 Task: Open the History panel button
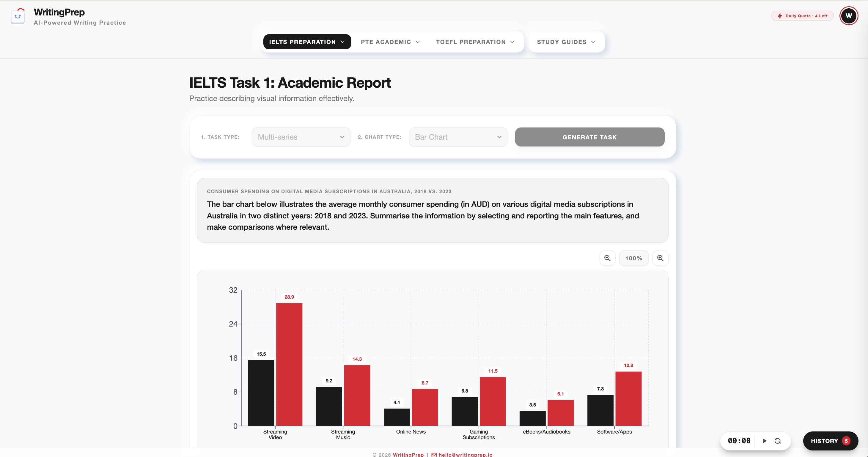pyautogui.click(x=830, y=441)
